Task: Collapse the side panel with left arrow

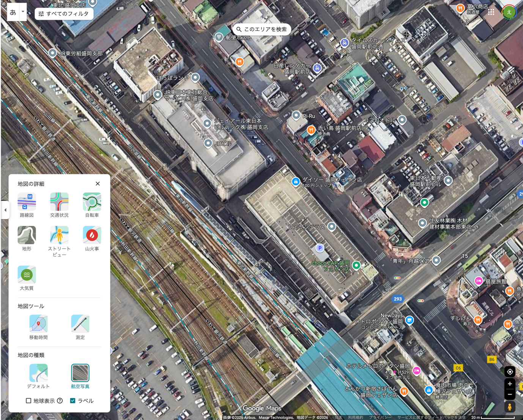Action: [5, 210]
